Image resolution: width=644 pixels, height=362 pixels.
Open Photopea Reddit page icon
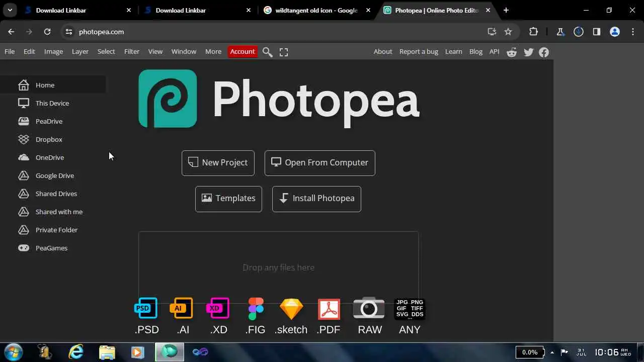point(512,52)
